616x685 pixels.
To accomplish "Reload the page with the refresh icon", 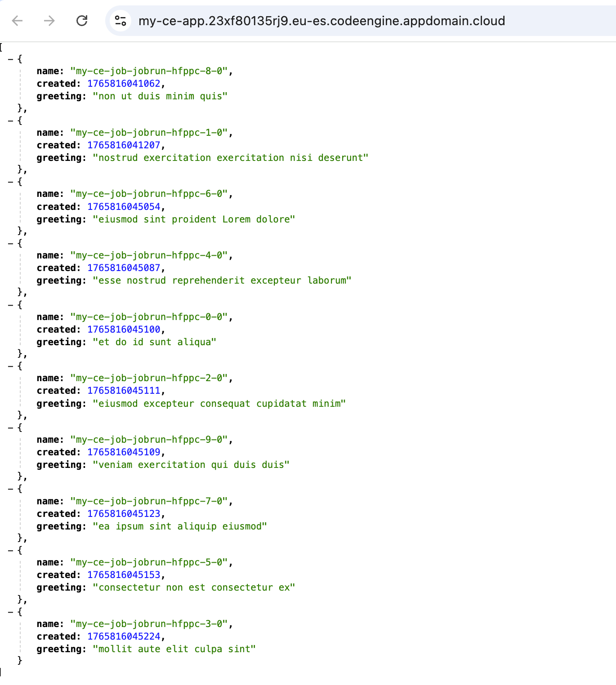I will [82, 21].
